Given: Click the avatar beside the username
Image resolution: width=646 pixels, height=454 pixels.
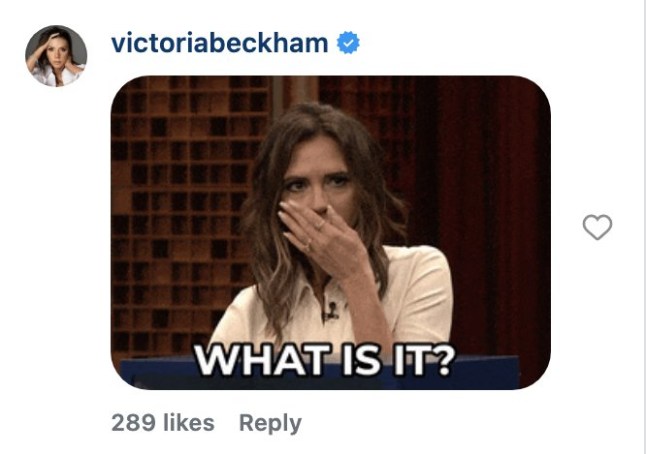Looking at the screenshot, I should click(56, 56).
